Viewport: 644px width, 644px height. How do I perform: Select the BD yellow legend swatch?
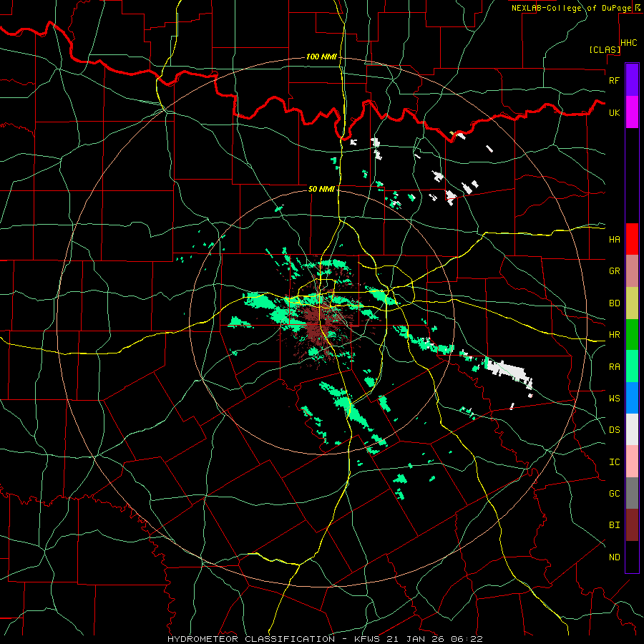632,303
